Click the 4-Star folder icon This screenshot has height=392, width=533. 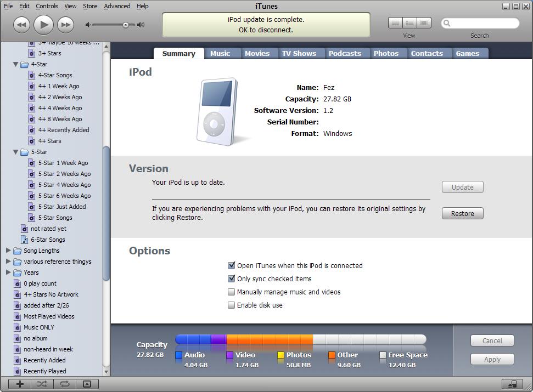pos(25,65)
